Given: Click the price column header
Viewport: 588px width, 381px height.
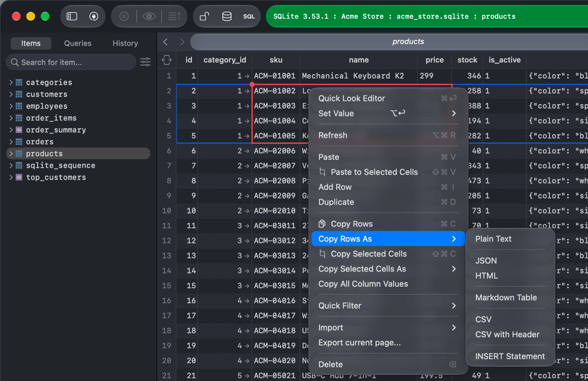Looking at the screenshot, I should [434, 60].
